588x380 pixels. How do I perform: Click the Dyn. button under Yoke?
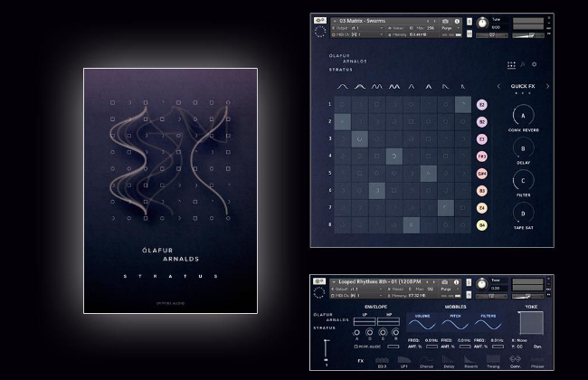tap(537, 347)
